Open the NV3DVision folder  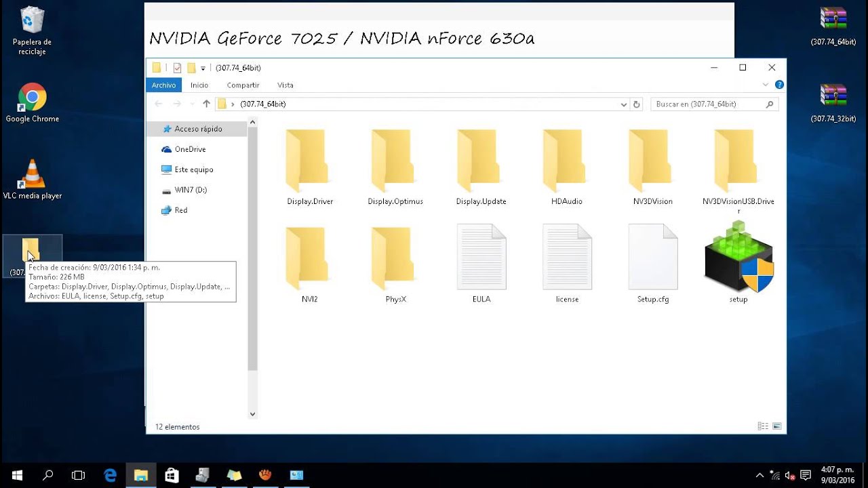click(652, 167)
